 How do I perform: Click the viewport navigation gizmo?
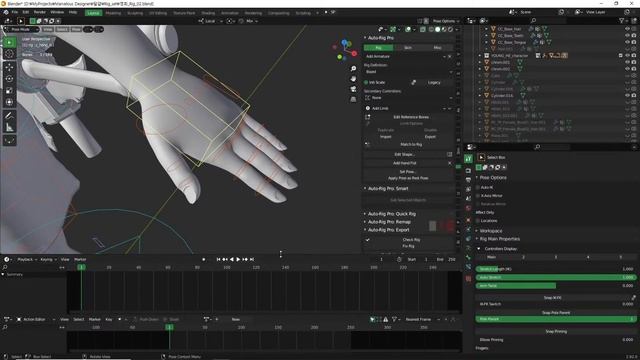point(345,50)
